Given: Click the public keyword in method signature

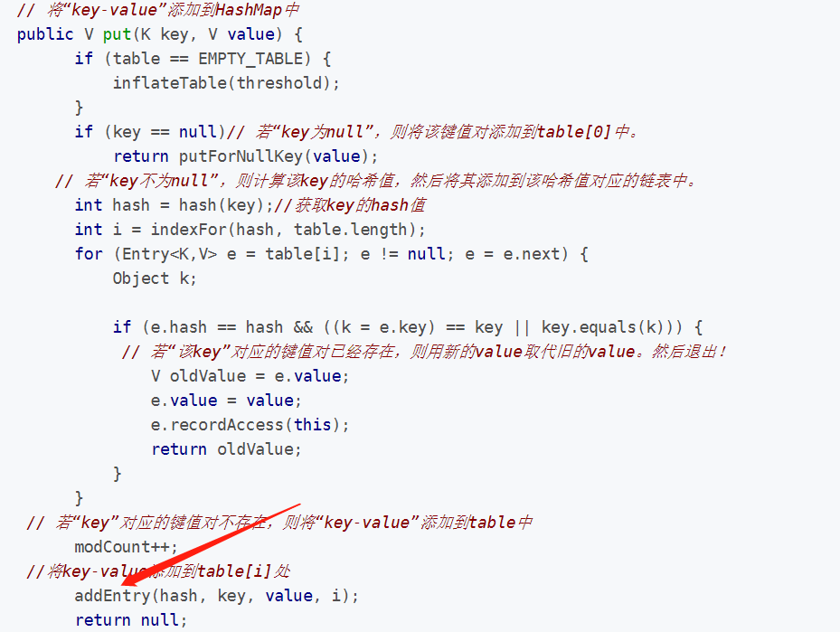Looking at the screenshot, I should tap(45, 35).
